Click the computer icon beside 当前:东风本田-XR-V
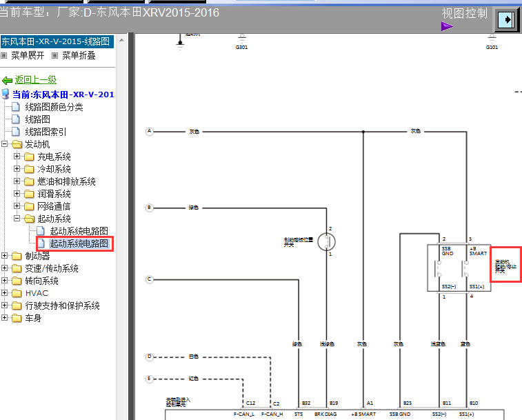The width and height of the screenshot is (522, 420). click(6, 94)
